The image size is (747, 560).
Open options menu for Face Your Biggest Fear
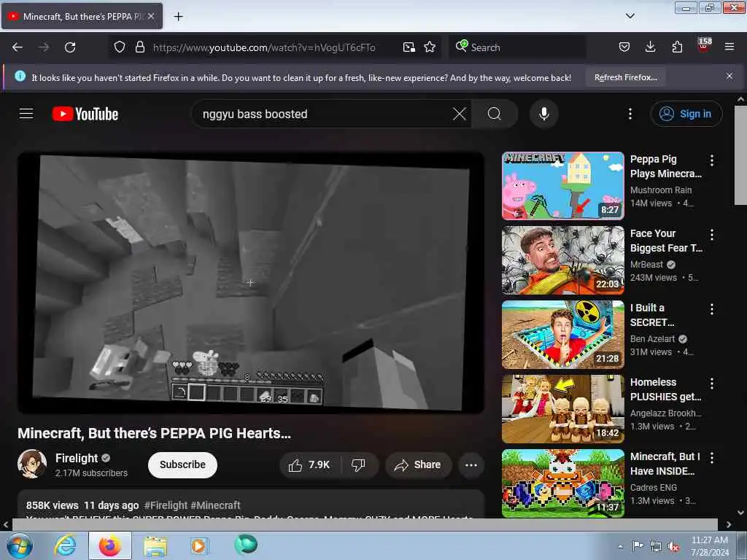[712, 234]
